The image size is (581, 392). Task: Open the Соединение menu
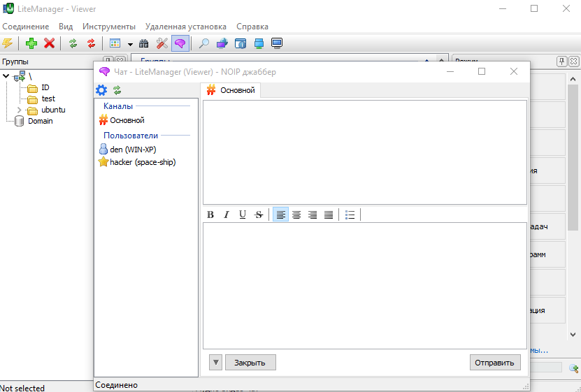coord(26,27)
